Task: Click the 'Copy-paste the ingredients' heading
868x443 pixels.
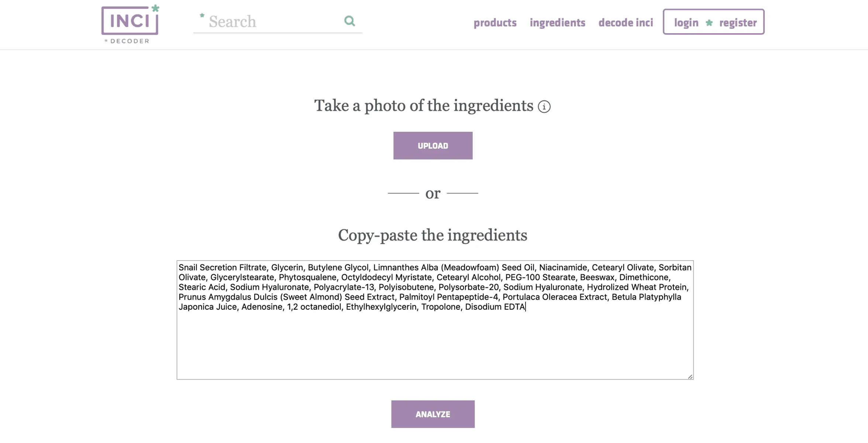Action: (433, 236)
